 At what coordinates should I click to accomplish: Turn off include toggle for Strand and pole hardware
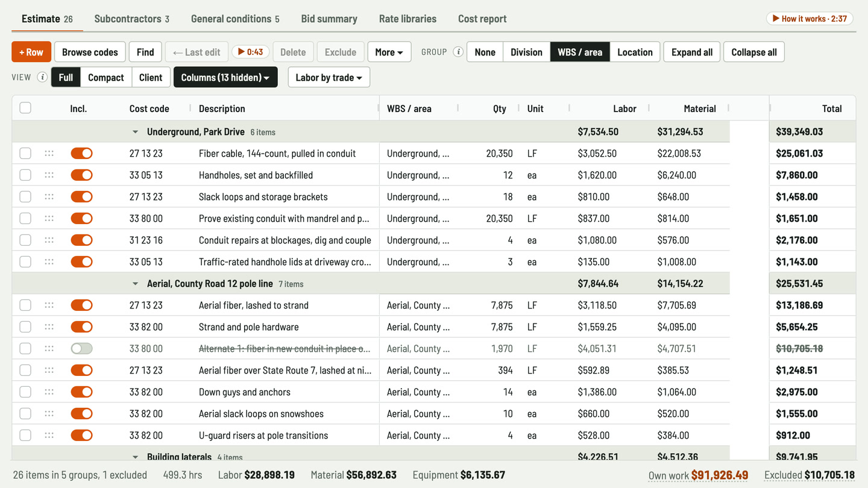tap(81, 327)
